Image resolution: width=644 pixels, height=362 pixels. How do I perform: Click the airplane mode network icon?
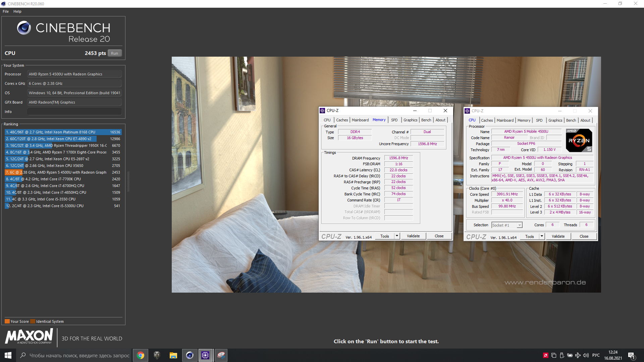click(578, 355)
